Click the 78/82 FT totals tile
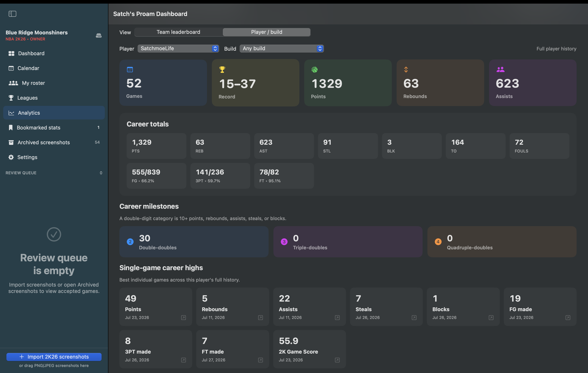The width and height of the screenshot is (588, 373). pyautogui.click(x=284, y=176)
